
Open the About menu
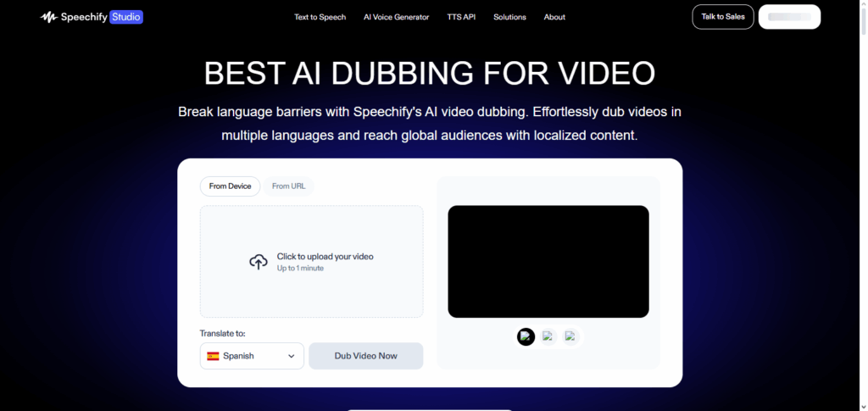click(554, 17)
